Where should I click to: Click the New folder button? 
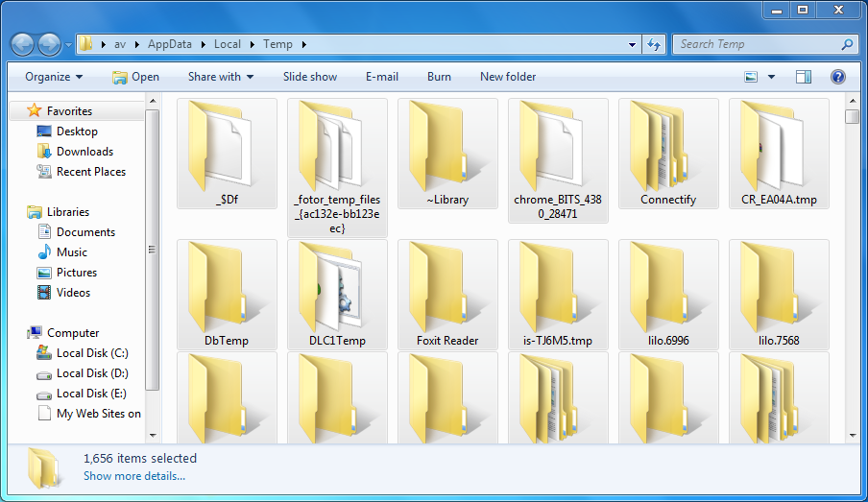pos(508,77)
